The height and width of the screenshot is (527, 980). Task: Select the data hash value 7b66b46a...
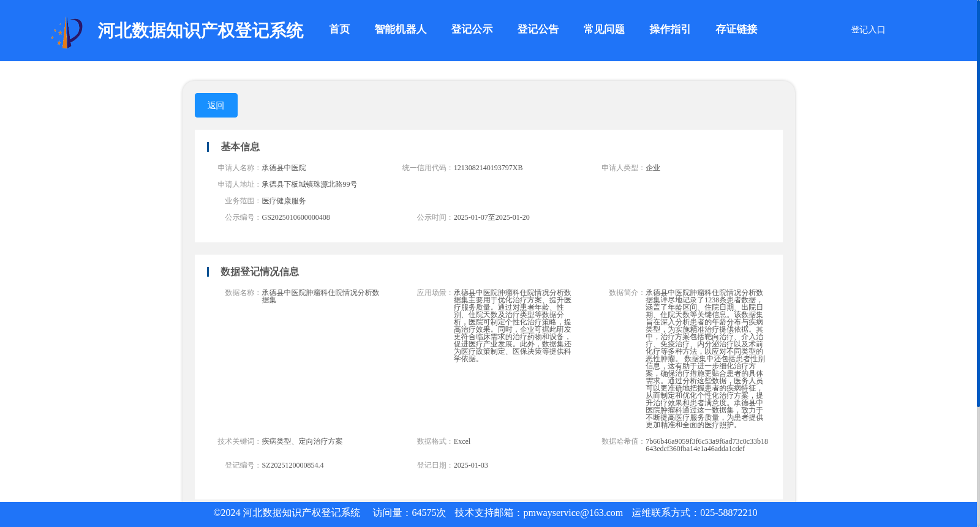tap(707, 445)
